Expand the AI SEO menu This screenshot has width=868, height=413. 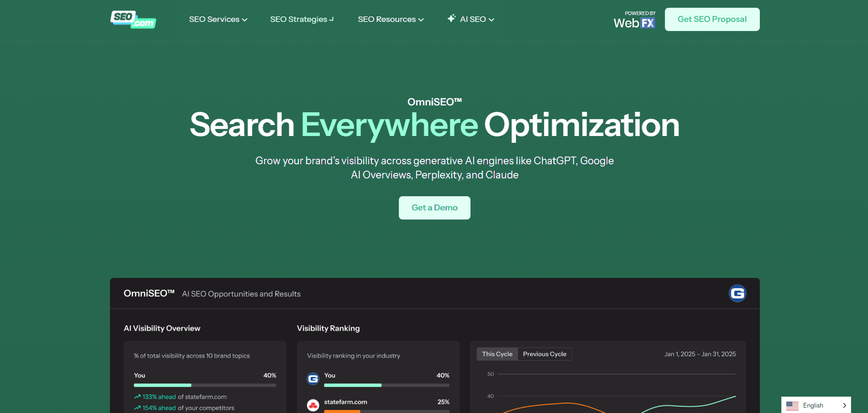tap(471, 19)
